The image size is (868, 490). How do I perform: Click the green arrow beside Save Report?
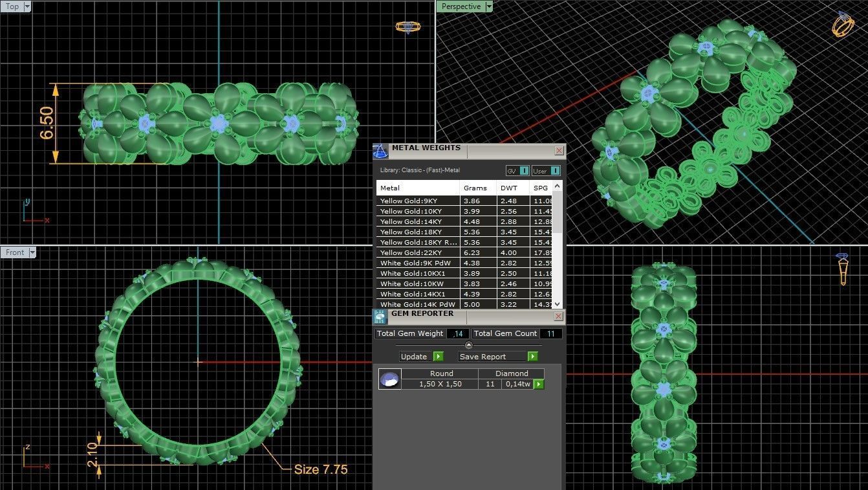pos(533,357)
